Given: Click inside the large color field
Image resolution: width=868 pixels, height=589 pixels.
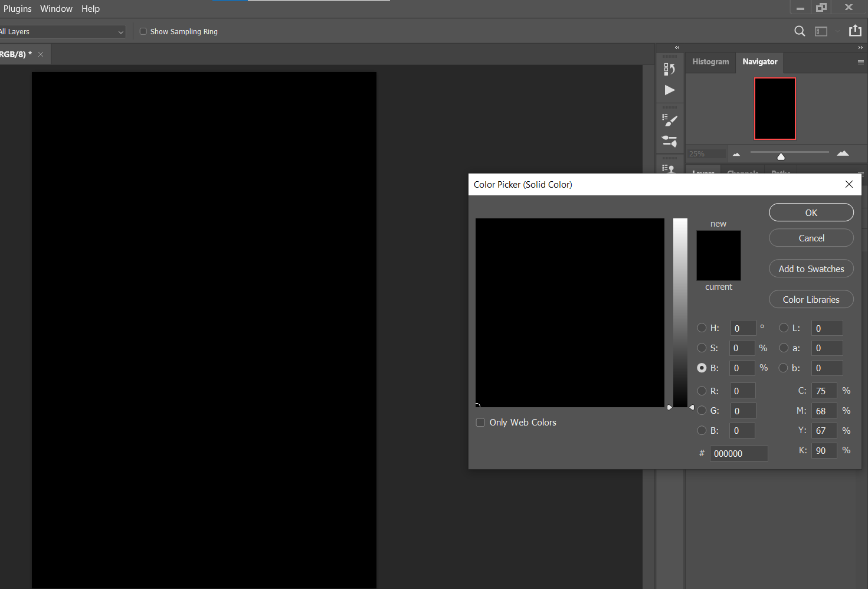Looking at the screenshot, I should 570,313.
